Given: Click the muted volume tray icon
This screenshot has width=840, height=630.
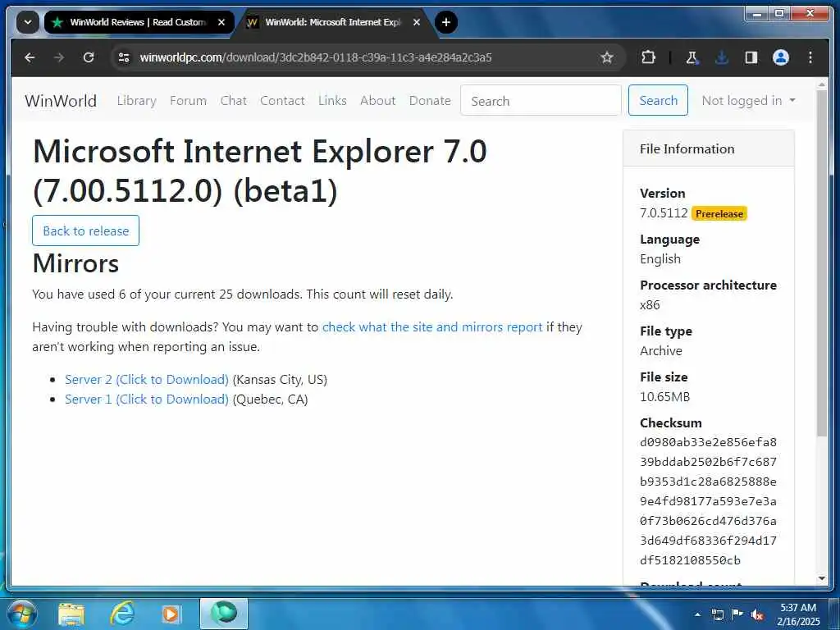Looking at the screenshot, I should [757, 615].
